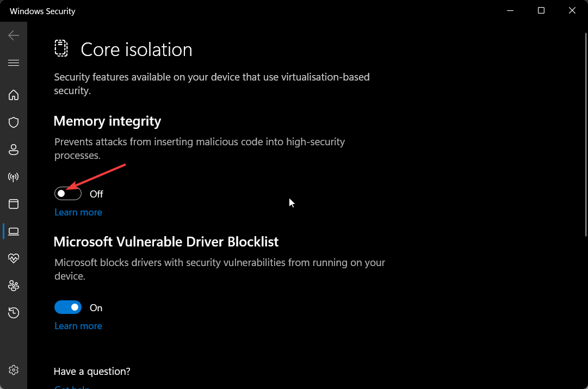Open Learn more under Memory integrity

[78, 212]
